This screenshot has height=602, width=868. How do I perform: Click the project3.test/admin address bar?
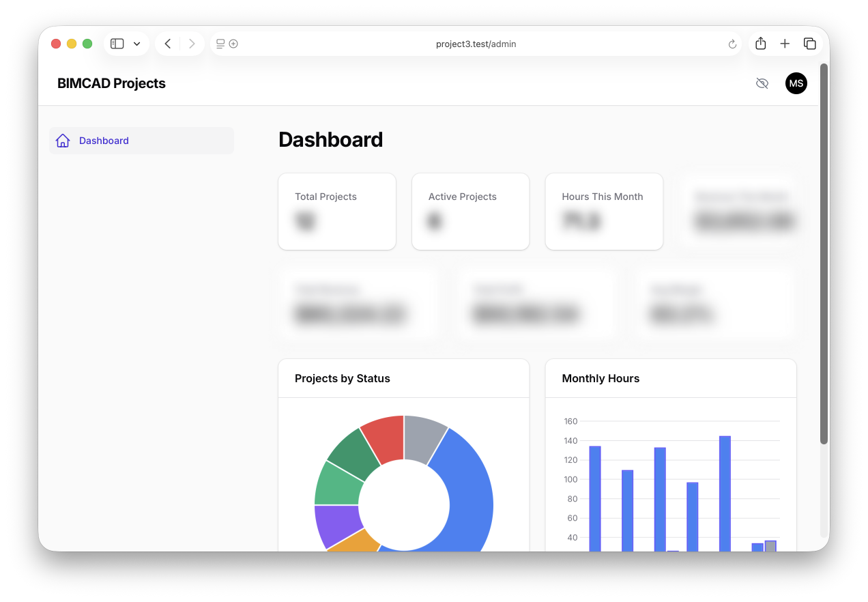pyautogui.click(x=476, y=44)
